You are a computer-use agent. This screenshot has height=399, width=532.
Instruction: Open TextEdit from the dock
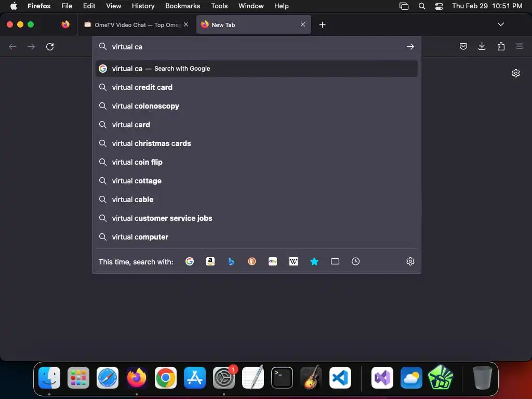tap(253, 377)
